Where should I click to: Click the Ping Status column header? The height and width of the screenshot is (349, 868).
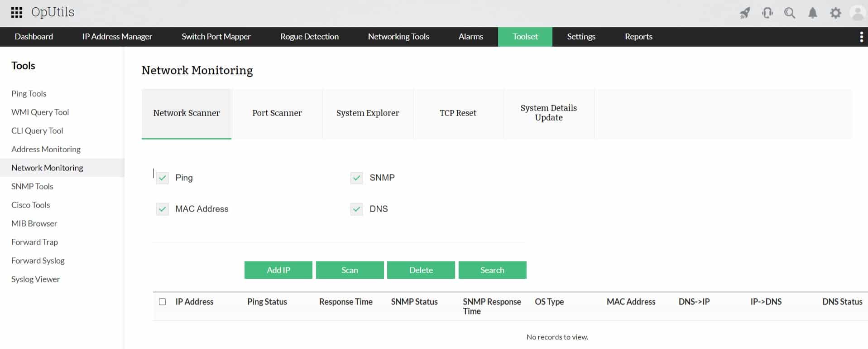tap(267, 302)
